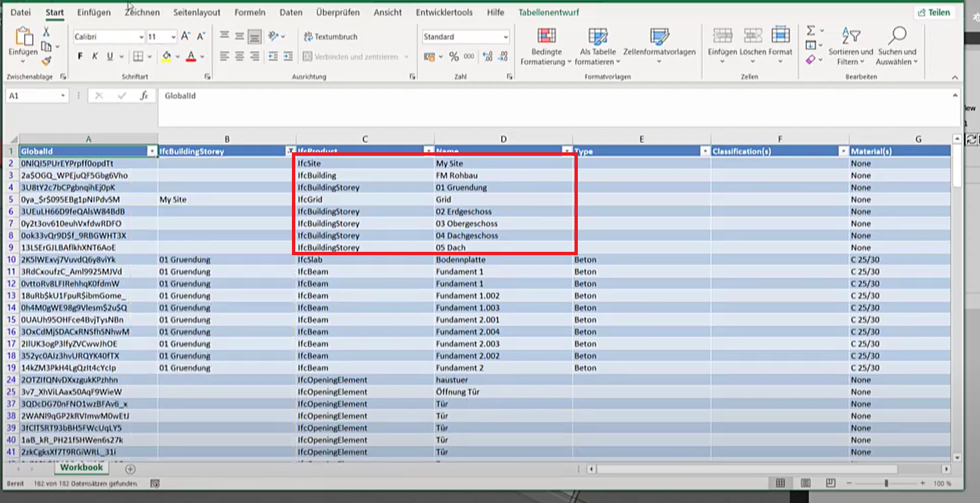Screen dimensions: 980x503
Task: Open the Formeln ribbon tab
Action: (250, 12)
